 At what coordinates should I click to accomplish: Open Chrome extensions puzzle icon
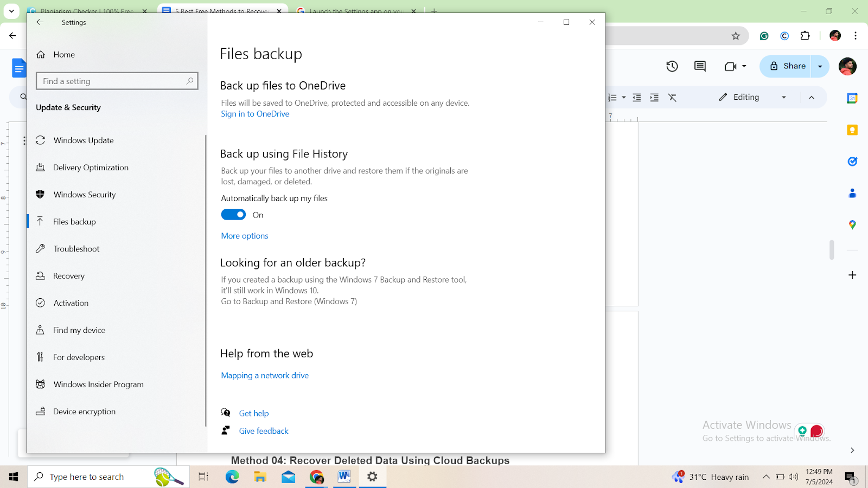(805, 36)
